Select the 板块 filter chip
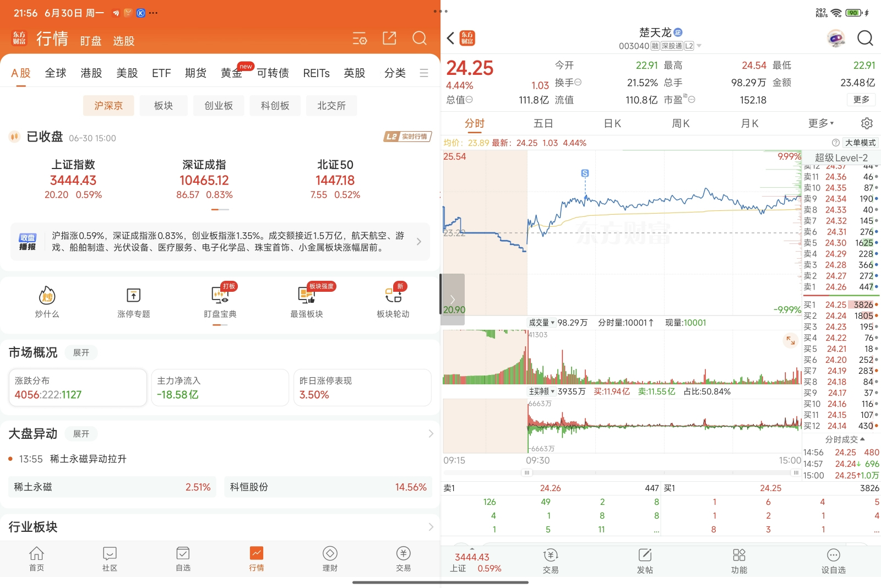The width and height of the screenshot is (881, 588). [164, 106]
